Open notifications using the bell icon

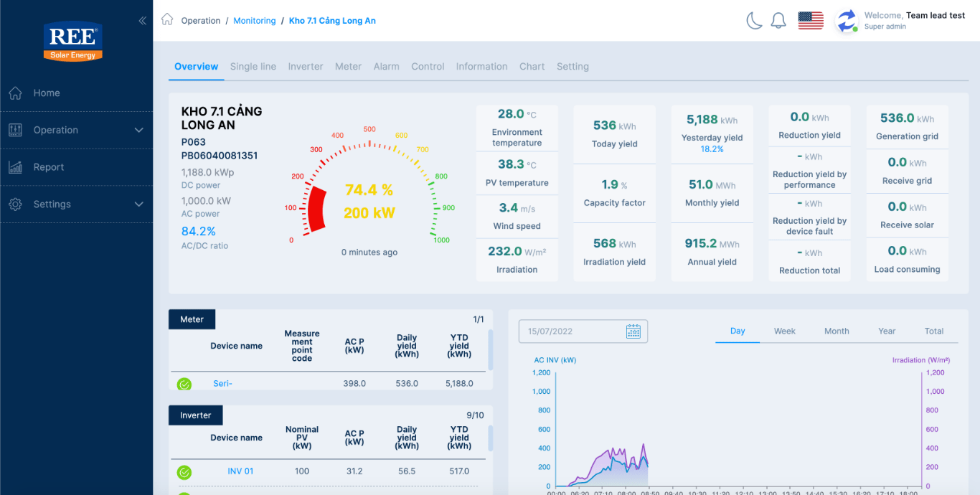click(778, 21)
